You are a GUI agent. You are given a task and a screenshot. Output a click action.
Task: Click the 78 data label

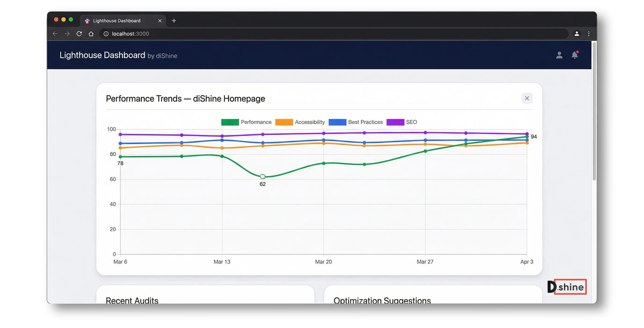click(x=120, y=164)
